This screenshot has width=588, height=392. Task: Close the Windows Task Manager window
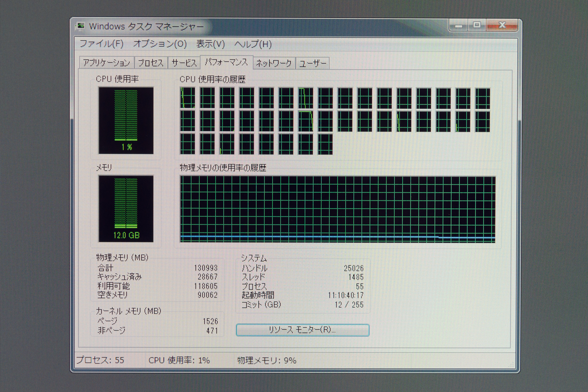(x=502, y=25)
